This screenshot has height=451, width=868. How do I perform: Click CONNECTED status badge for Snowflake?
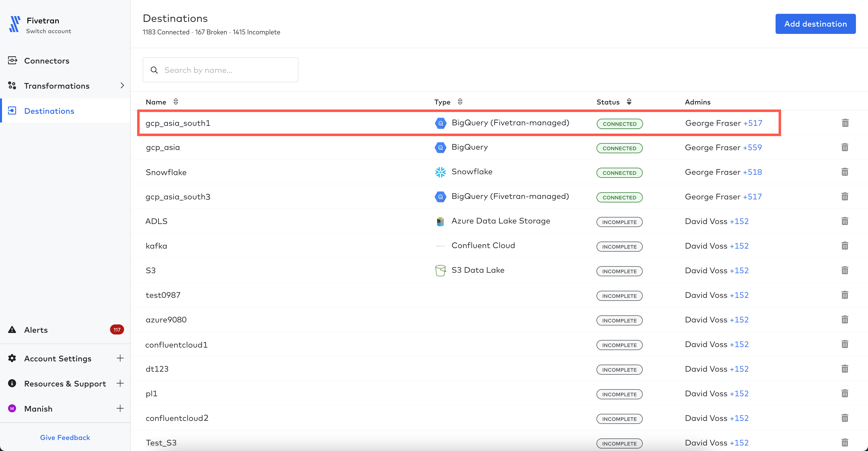coord(619,173)
